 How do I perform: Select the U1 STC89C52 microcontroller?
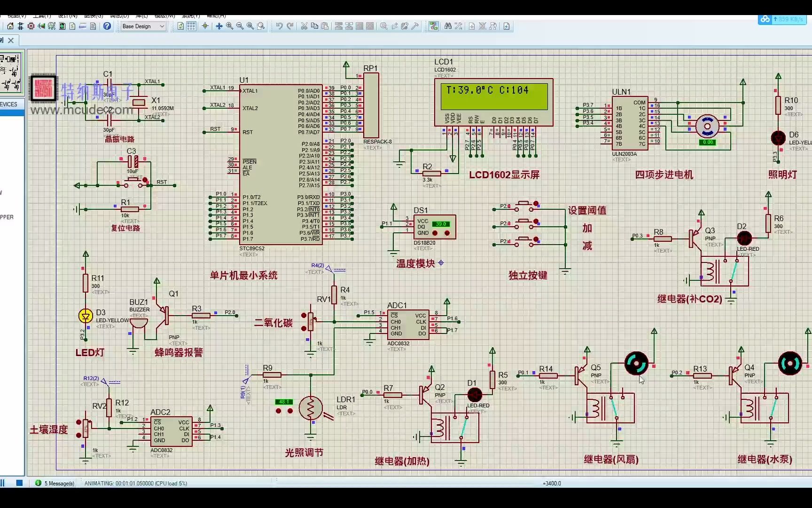coord(281,165)
